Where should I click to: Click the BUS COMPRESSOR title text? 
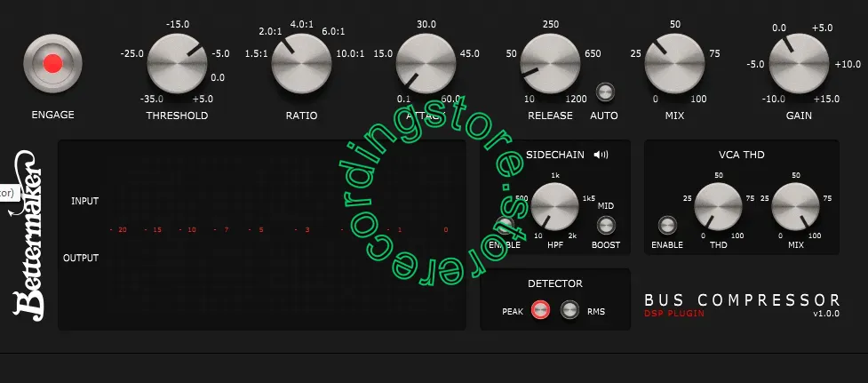pos(743,300)
